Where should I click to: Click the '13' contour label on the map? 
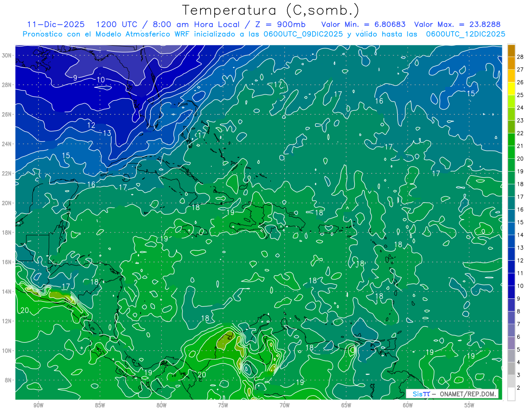coord(107,133)
